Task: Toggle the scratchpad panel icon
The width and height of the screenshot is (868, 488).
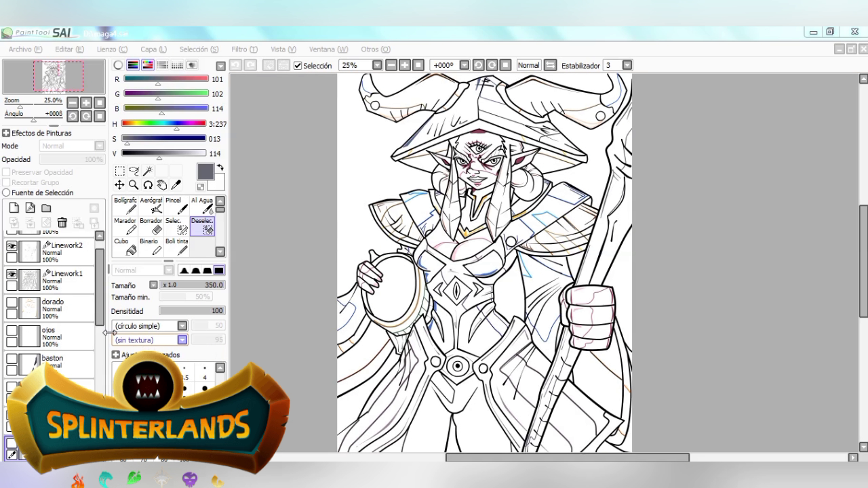Action: point(192,66)
